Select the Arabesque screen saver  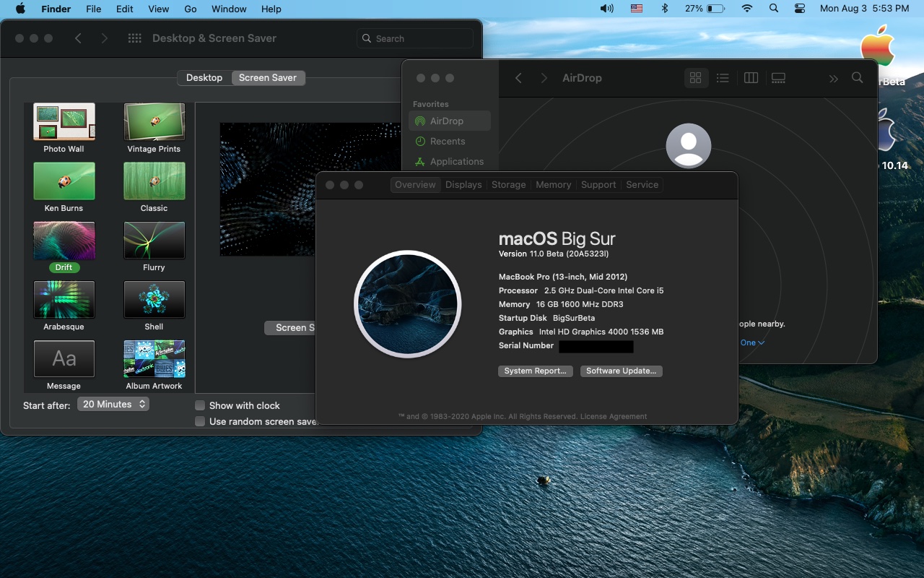pyautogui.click(x=64, y=299)
